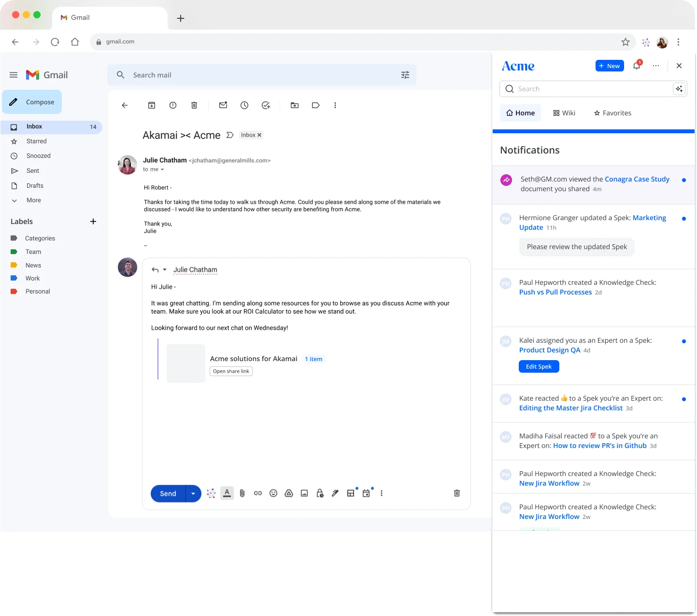The height and width of the screenshot is (616, 697).
Task: Click the Acme icon in the compose toolbar
Action: [x=211, y=493]
